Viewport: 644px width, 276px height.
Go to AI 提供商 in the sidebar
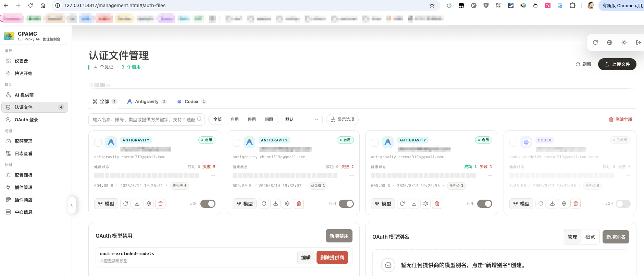[35, 95]
